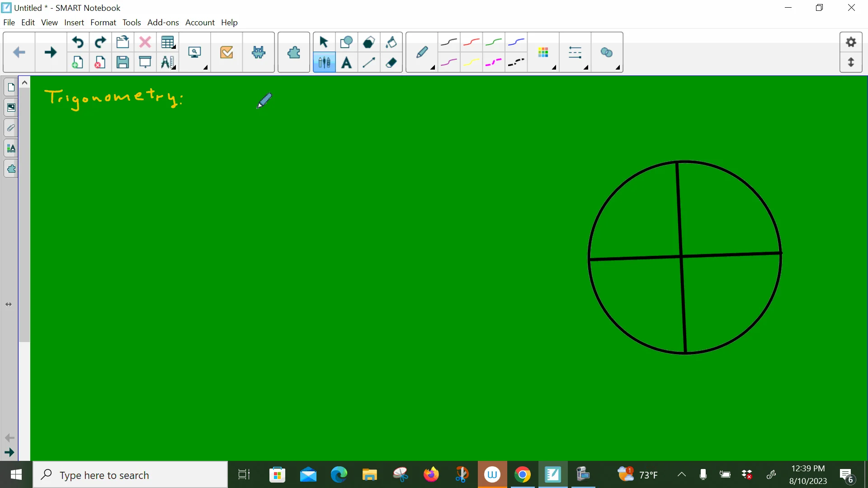Select the Line tool

click(x=369, y=63)
